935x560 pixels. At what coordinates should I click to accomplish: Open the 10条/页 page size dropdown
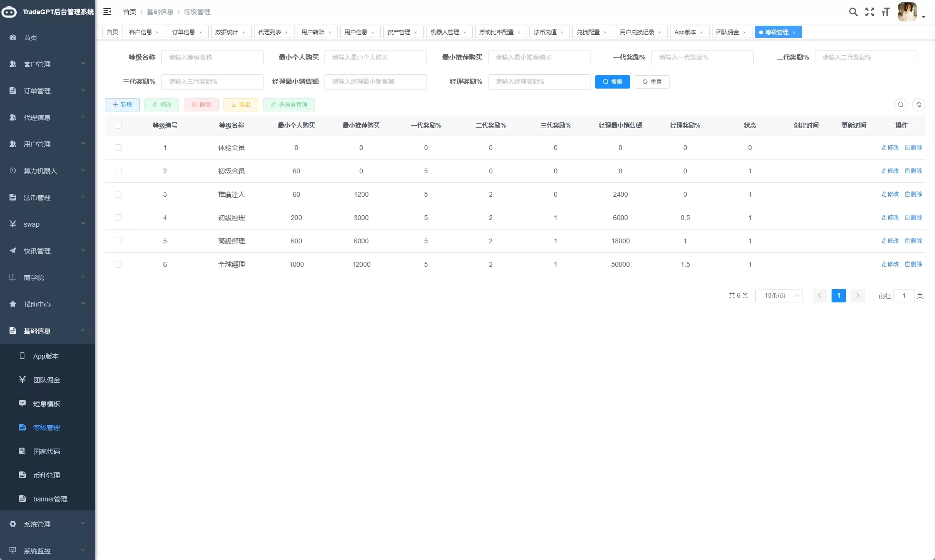coord(779,296)
